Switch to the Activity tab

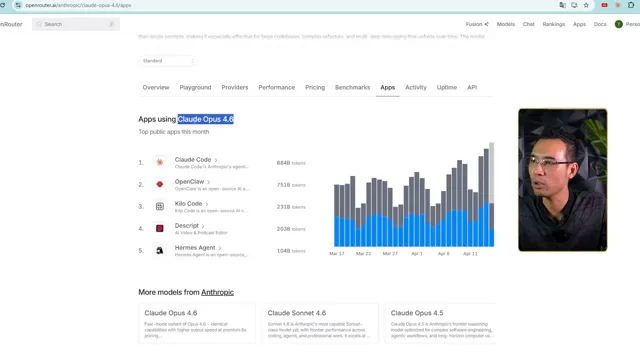(x=416, y=87)
